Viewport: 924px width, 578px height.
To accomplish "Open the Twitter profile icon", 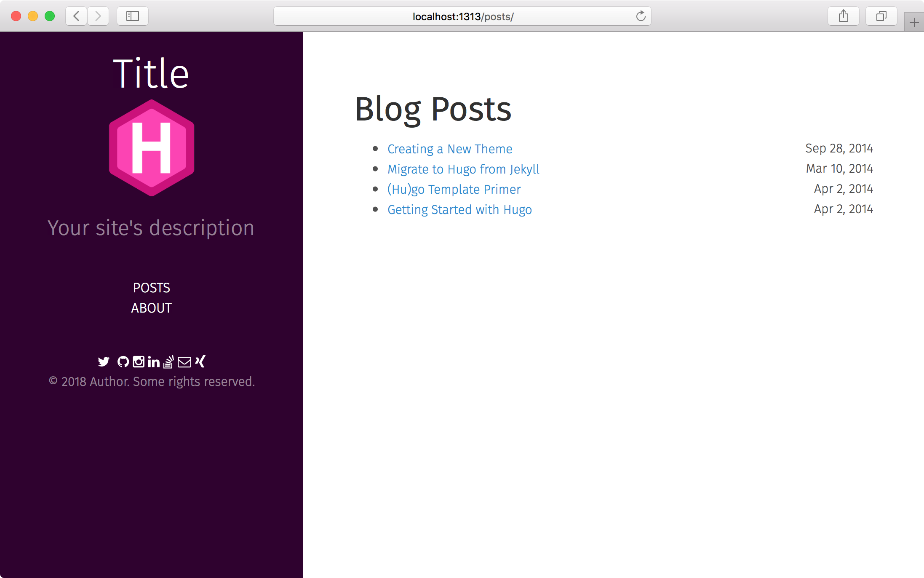I will [104, 361].
